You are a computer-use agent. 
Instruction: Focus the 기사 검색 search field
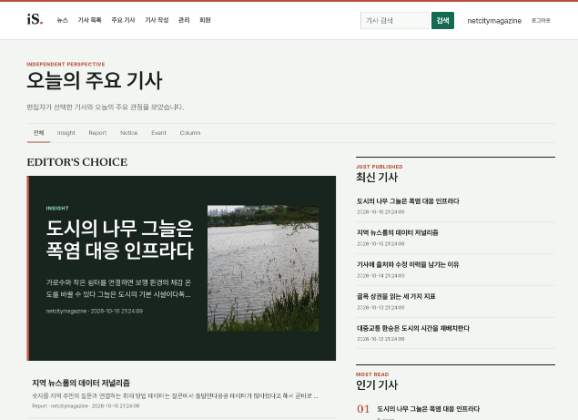[x=395, y=21]
